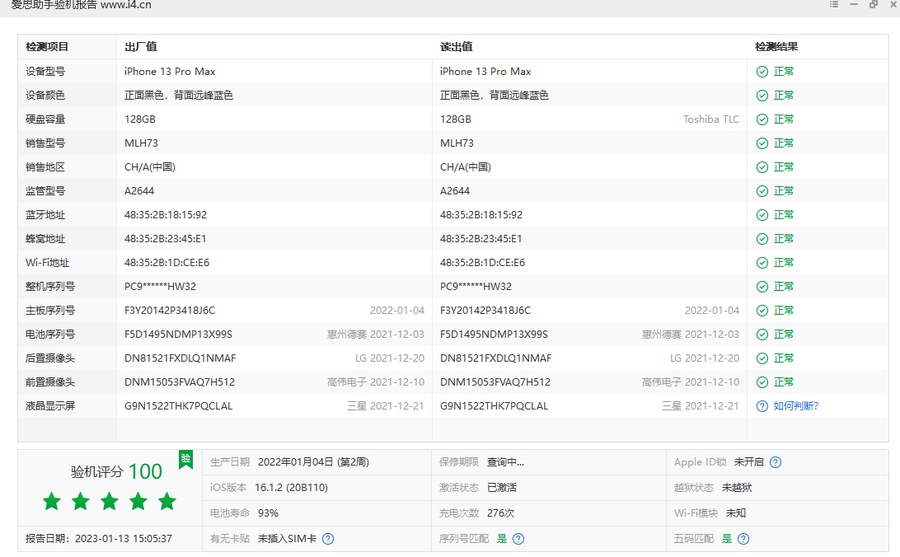Click the green check icon in 设备颜色 row
900x557 pixels.
pyautogui.click(x=762, y=96)
